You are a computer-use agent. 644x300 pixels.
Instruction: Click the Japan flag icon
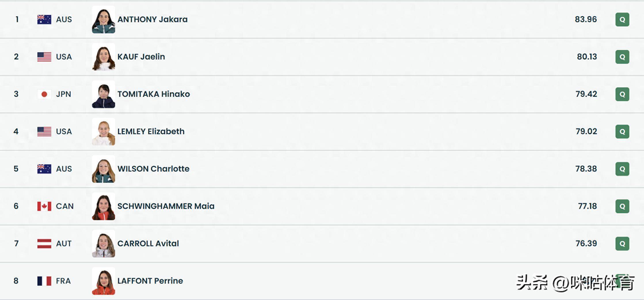pos(44,94)
